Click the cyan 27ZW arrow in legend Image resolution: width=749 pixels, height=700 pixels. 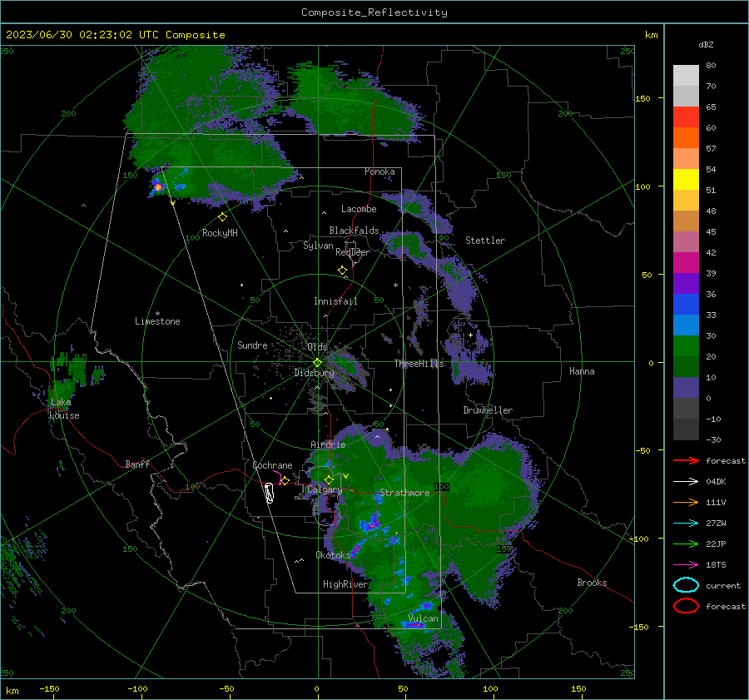tap(686, 524)
